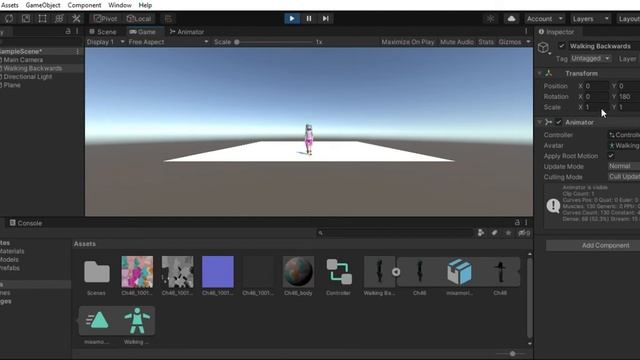Select the mixamo prefab box asset
The width and height of the screenshot is (640, 360).
pyautogui.click(x=459, y=272)
